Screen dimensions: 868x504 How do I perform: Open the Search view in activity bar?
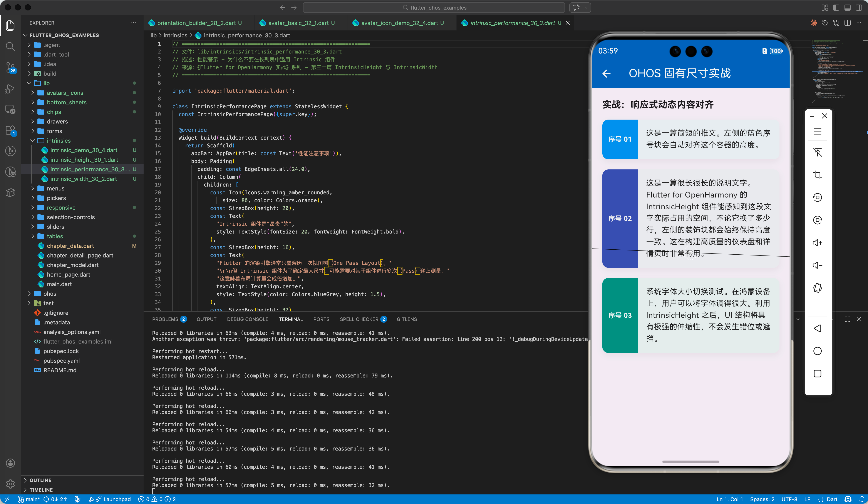pos(10,46)
